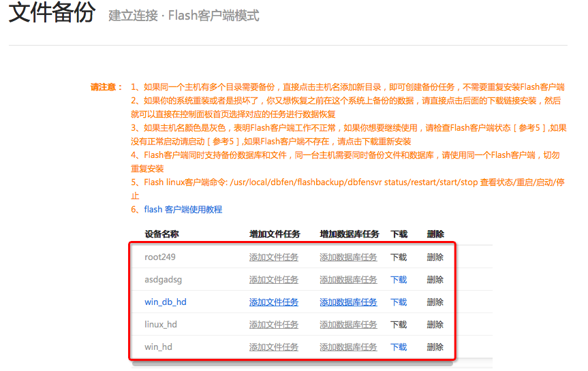Viewport: 588px width, 371px height.
Task: Click 下载 in the root249 row
Action: coord(399,257)
